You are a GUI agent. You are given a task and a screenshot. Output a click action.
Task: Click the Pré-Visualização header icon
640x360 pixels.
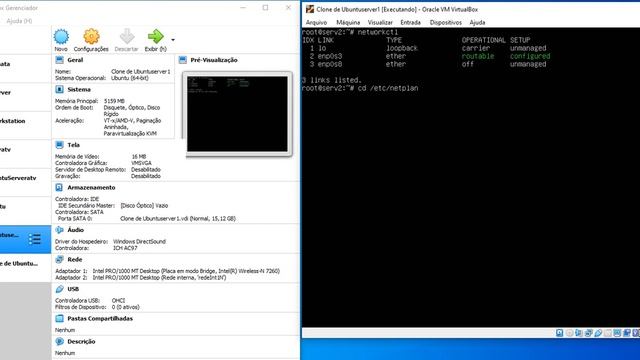182,60
